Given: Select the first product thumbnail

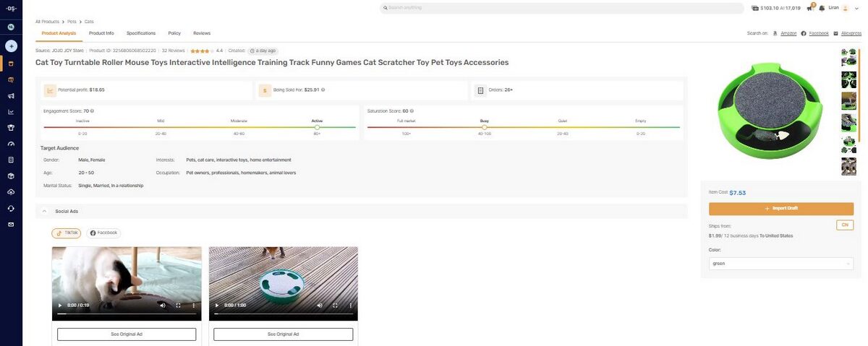Looking at the screenshot, I should click(848, 57).
